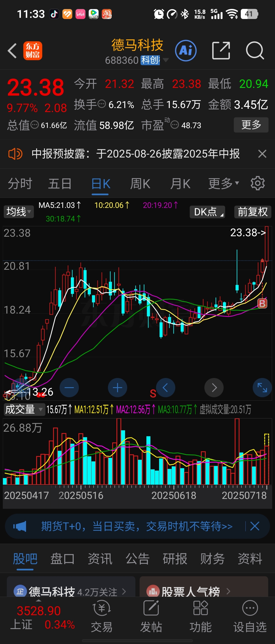This screenshot has width=275, height=644.
Task: Tap the S sell marker on chart
Action: point(153,394)
